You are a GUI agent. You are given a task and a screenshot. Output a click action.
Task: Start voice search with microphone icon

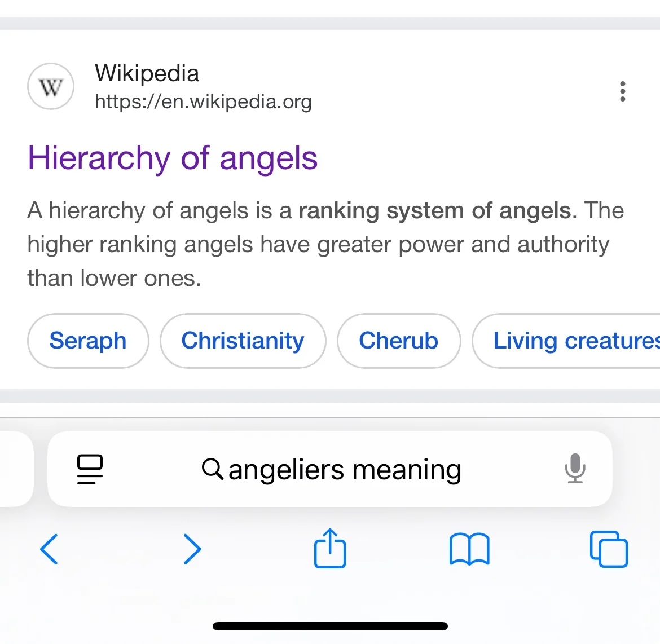[x=575, y=469]
